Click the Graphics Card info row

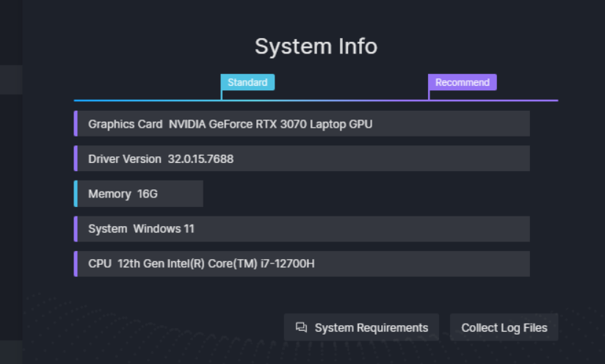tap(302, 124)
